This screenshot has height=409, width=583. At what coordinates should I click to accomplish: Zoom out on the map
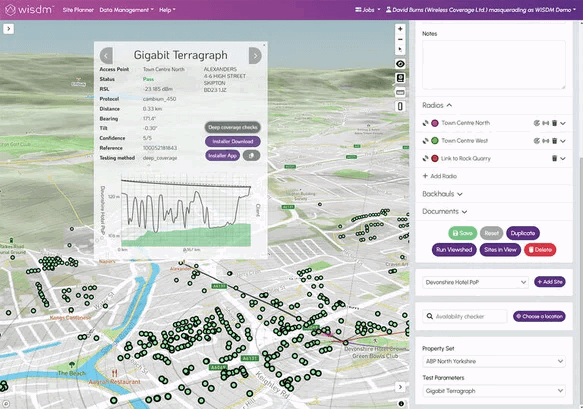[400, 39]
